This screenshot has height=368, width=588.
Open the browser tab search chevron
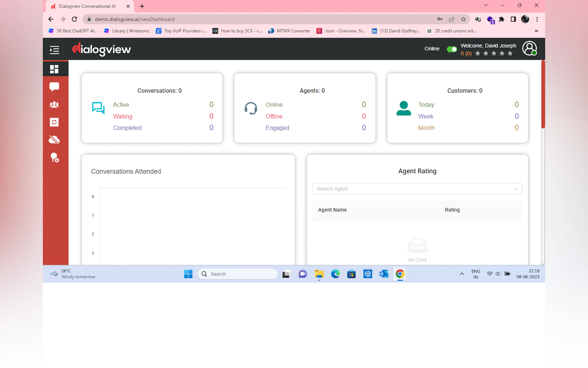pos(485,5)
